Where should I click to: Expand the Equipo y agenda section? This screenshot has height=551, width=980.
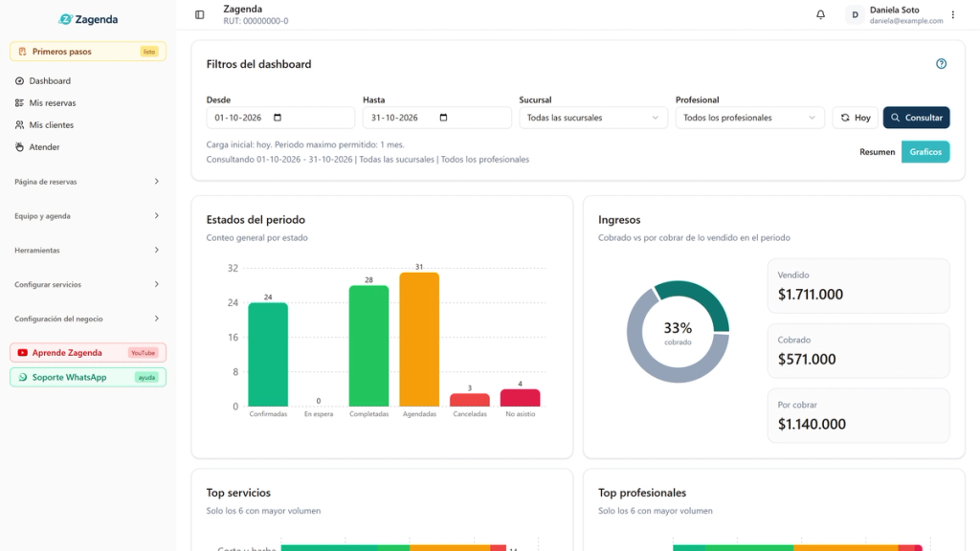(87, 216)
